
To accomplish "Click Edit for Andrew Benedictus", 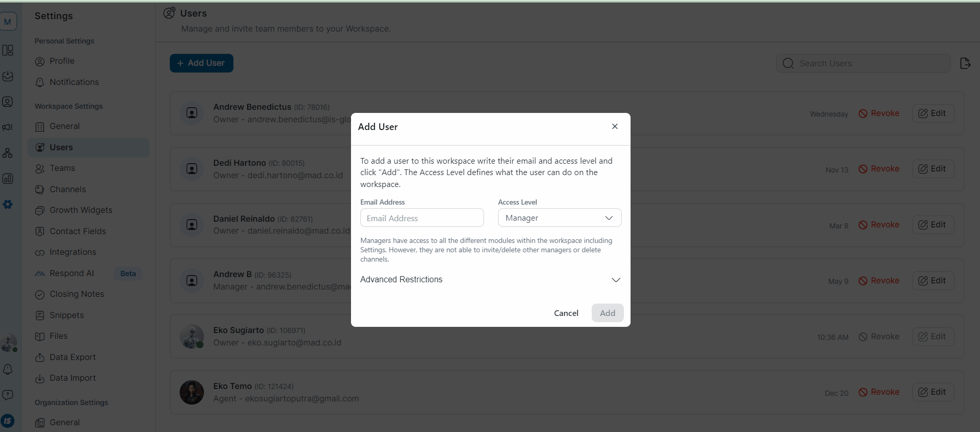I will tap(932, 113).
